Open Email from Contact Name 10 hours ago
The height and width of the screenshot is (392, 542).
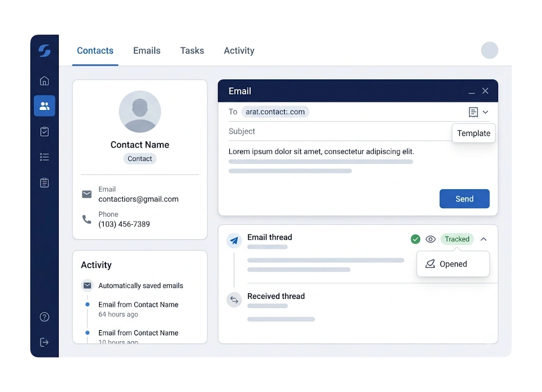[x=138, y=337]
